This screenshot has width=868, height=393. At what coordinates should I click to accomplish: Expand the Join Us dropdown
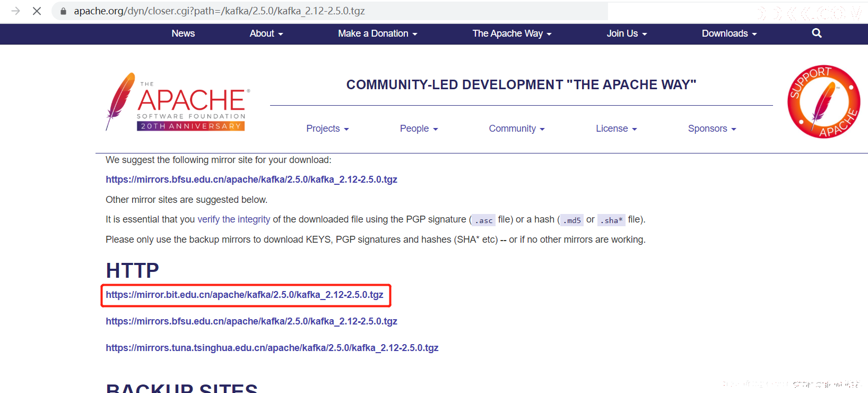click(x=627, y=33)
